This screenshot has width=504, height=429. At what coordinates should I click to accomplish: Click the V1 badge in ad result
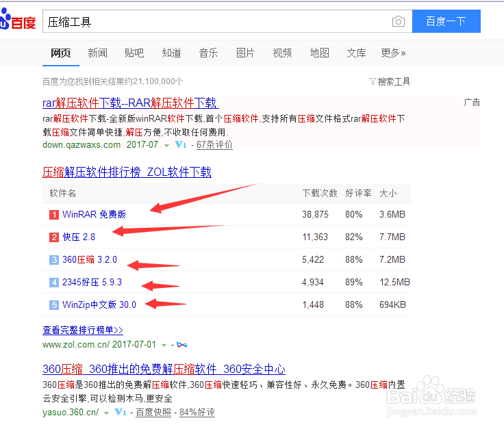[181, 145]
